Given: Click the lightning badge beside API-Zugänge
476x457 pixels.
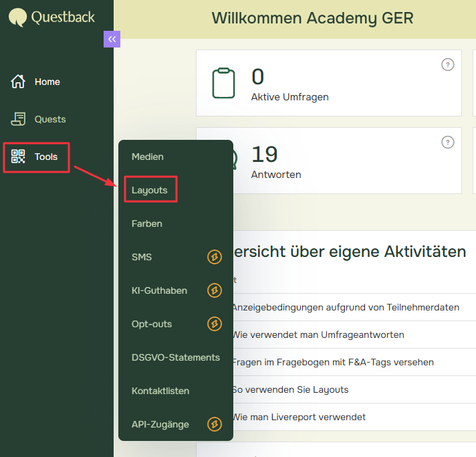Looking at the screenshot, I should pos(214,424).
